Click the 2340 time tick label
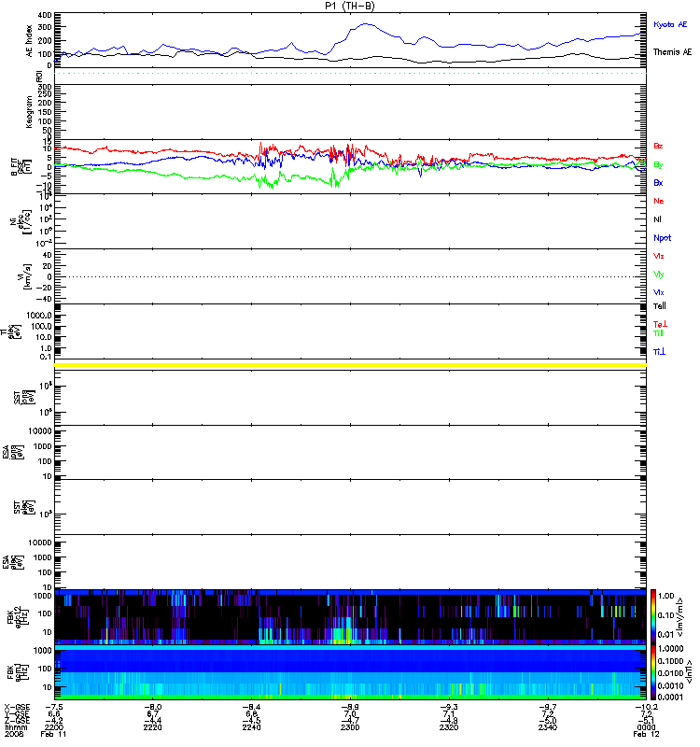Screen dimensions: 700x747 548,727
